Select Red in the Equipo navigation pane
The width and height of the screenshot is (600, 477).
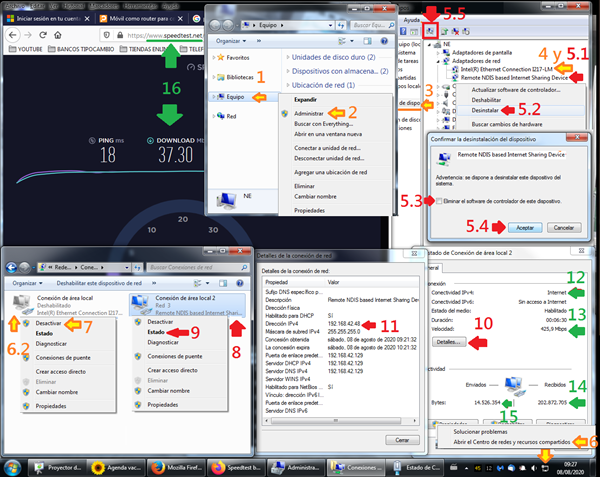coord(231,116)
